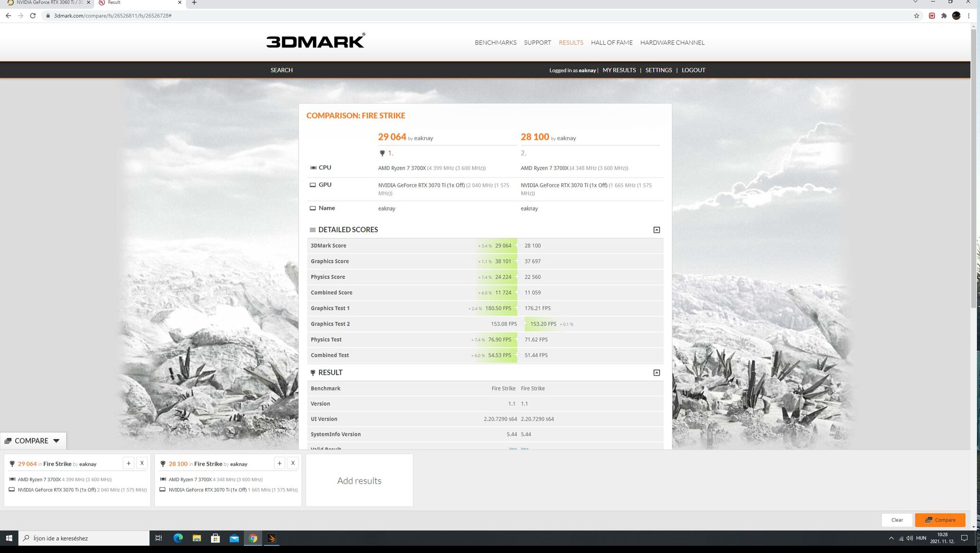Collapse the Result section
980x553 pixels.
click(657, 372)
